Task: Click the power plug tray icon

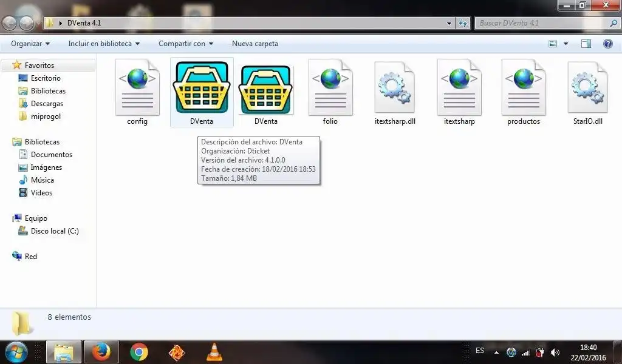Action: coord(540,352)
